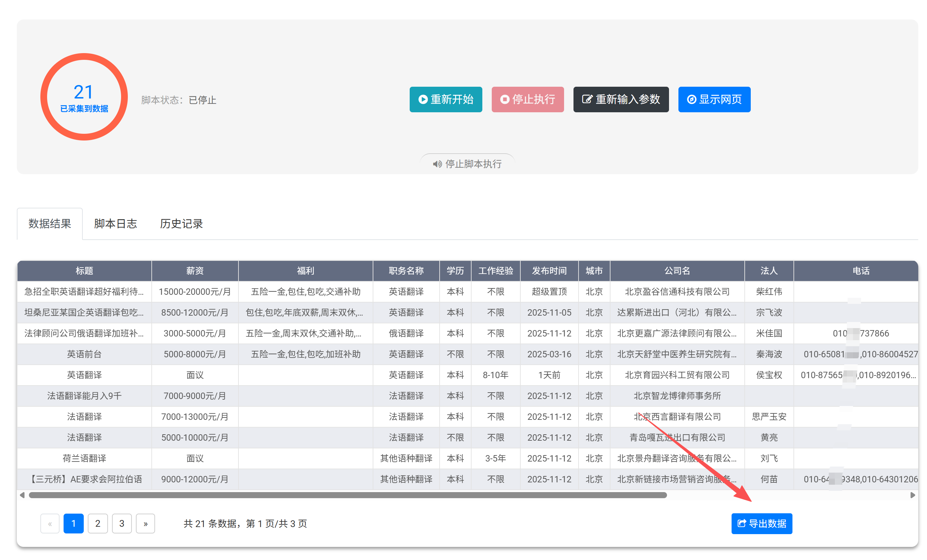Select the 荷兰语翻译 row title cell

pos(84,458)
